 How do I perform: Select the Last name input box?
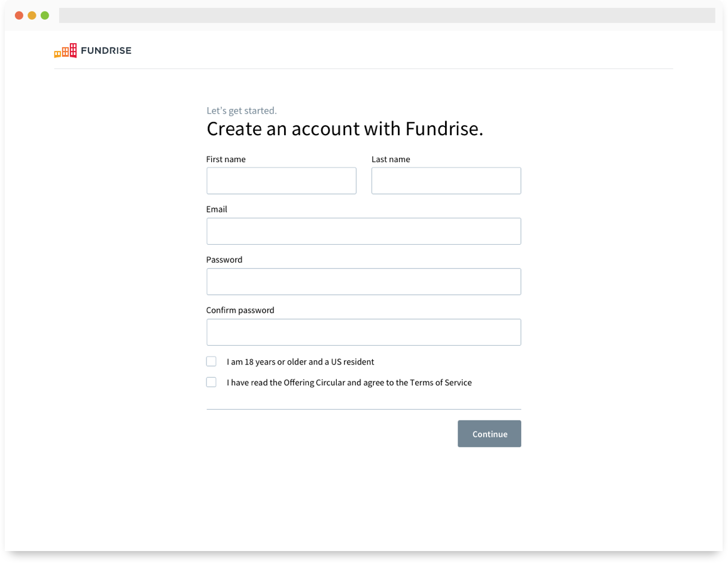tap(446, 181)
